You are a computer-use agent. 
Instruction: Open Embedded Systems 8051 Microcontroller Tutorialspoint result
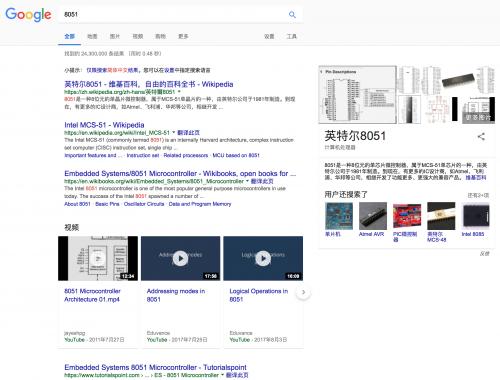(x=155, y=367)
